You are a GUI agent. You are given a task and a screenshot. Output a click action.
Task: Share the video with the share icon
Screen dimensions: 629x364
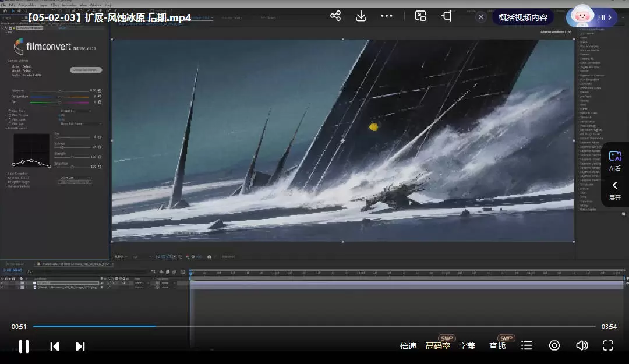tap(335, 16)
